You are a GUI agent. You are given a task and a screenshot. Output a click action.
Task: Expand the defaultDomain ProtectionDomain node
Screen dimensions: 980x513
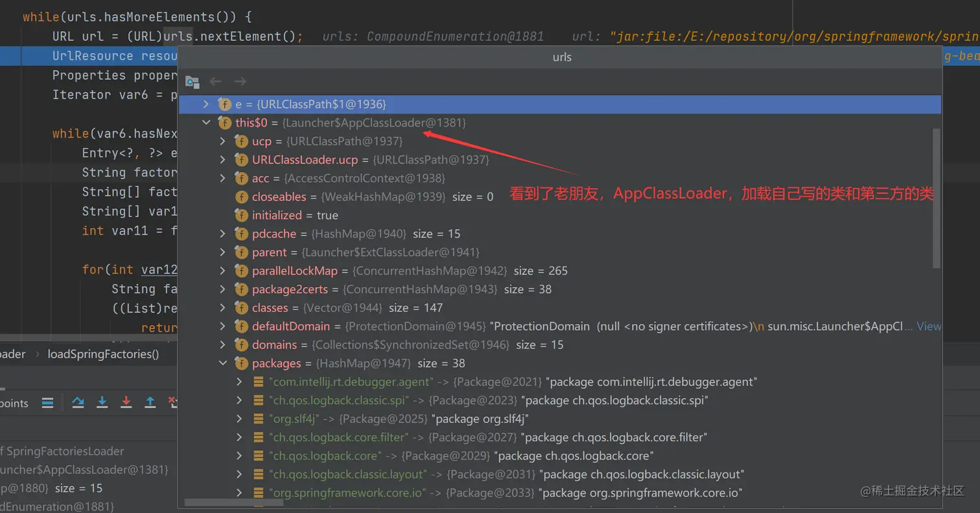coord(222,326)
